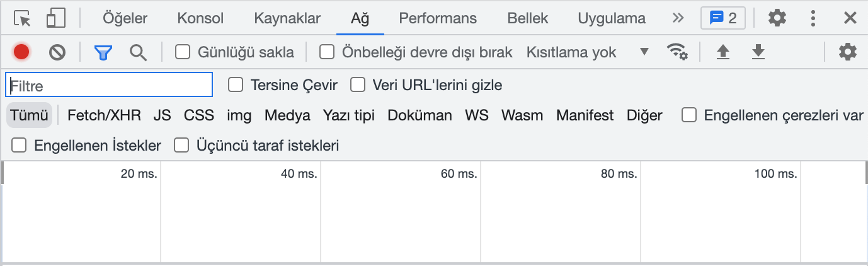Clear the network log icon

(x=57, y=52)
